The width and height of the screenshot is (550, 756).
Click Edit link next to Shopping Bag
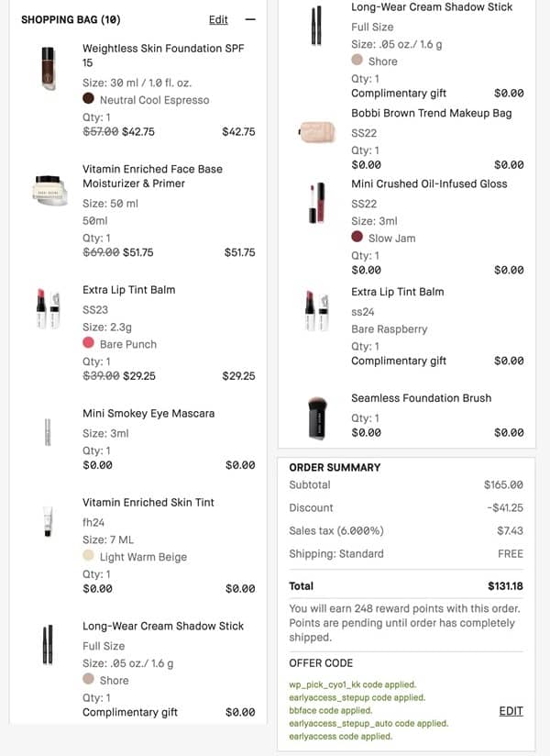pyautogui.click(x=218, y=19)
